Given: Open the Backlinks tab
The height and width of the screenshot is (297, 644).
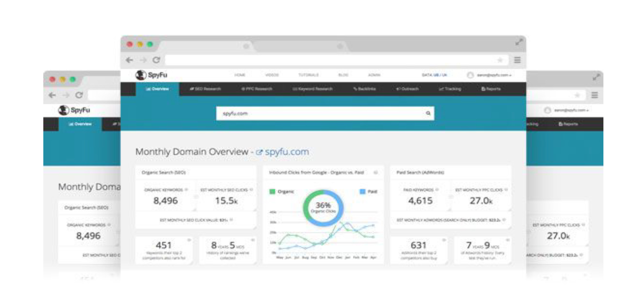Looking at the screenshot, I should (x=364, y=89).
